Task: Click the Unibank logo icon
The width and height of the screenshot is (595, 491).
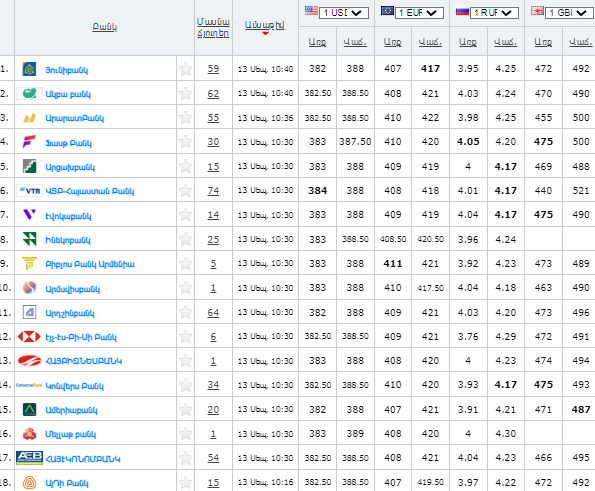Action: point(29,69)
